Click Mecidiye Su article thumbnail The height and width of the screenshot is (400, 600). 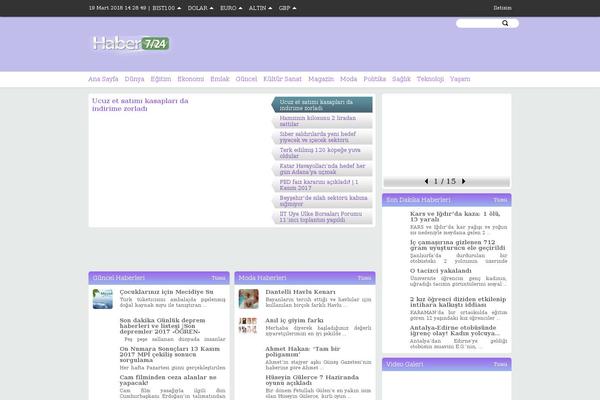[x=103, y=299]
